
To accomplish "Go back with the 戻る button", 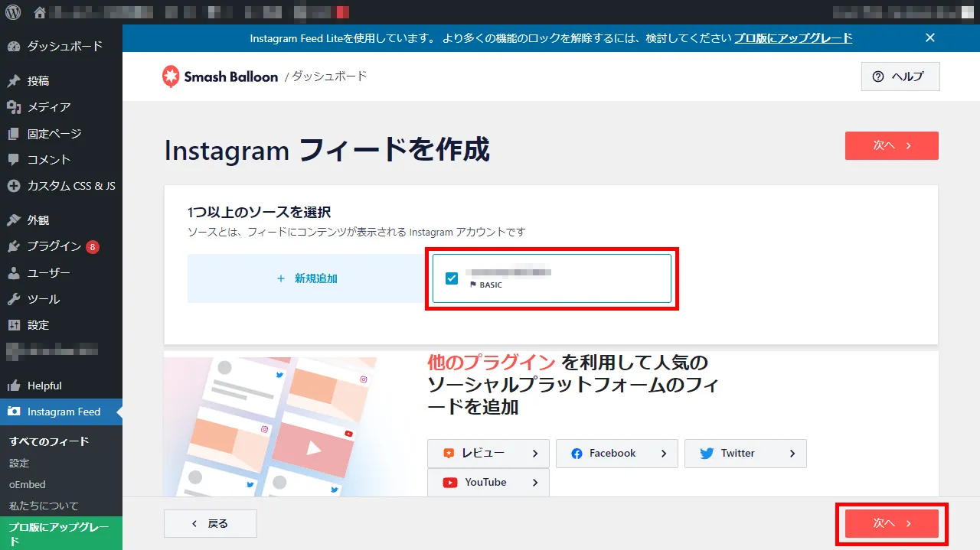I will pyautogui.click(x=210, y=523).
